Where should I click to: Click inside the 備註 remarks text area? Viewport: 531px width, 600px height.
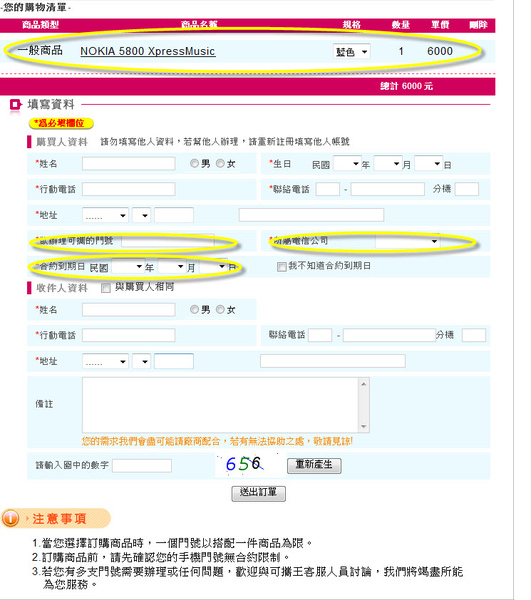pos(220,405)
